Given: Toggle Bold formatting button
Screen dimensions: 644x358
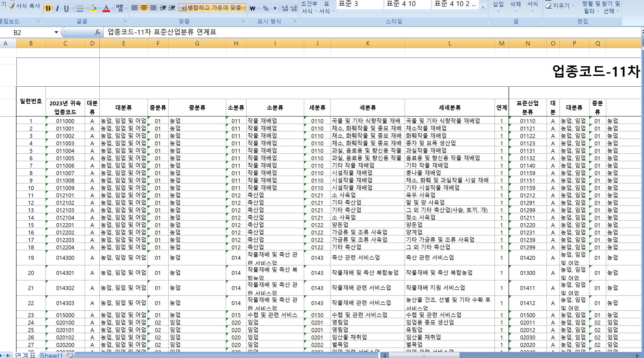Looking at the screenshot, I should pyautogui.click(x=48, y=9).
